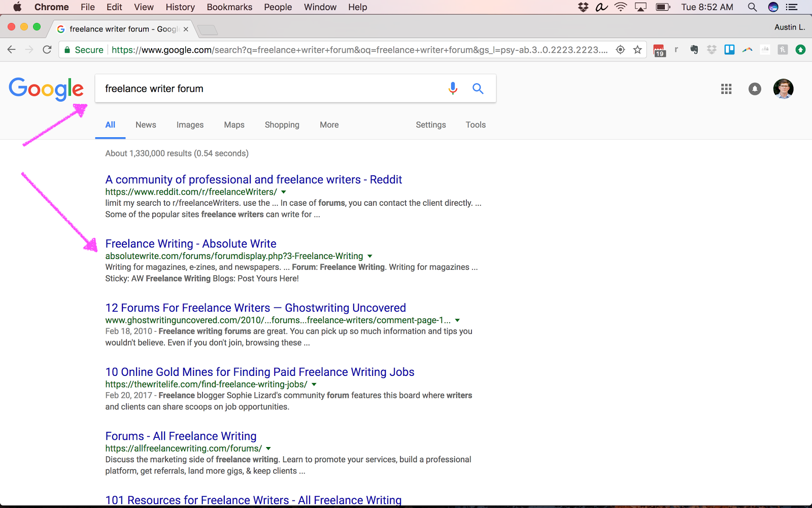
Task: Open the More search filters menu
Action: (329, 125)
